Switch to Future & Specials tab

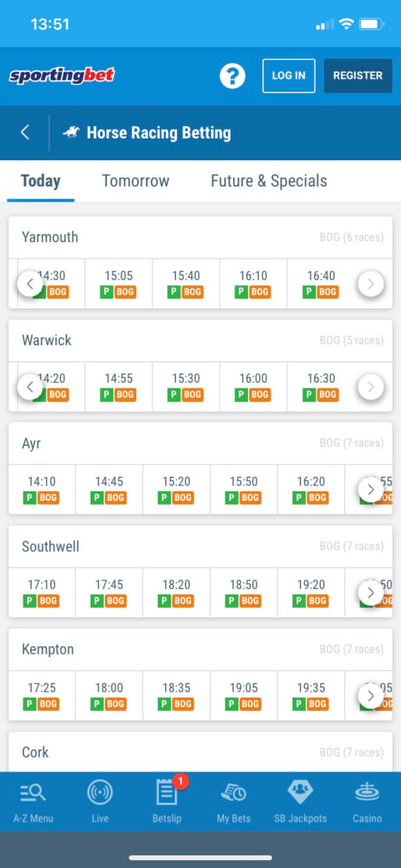(269, 181)
